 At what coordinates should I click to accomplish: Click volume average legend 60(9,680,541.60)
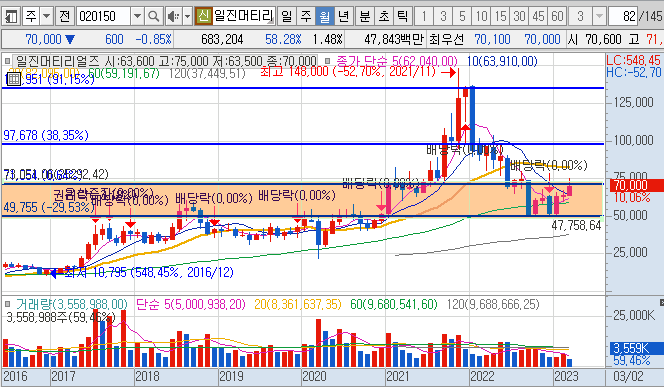(x=394, y=304)
